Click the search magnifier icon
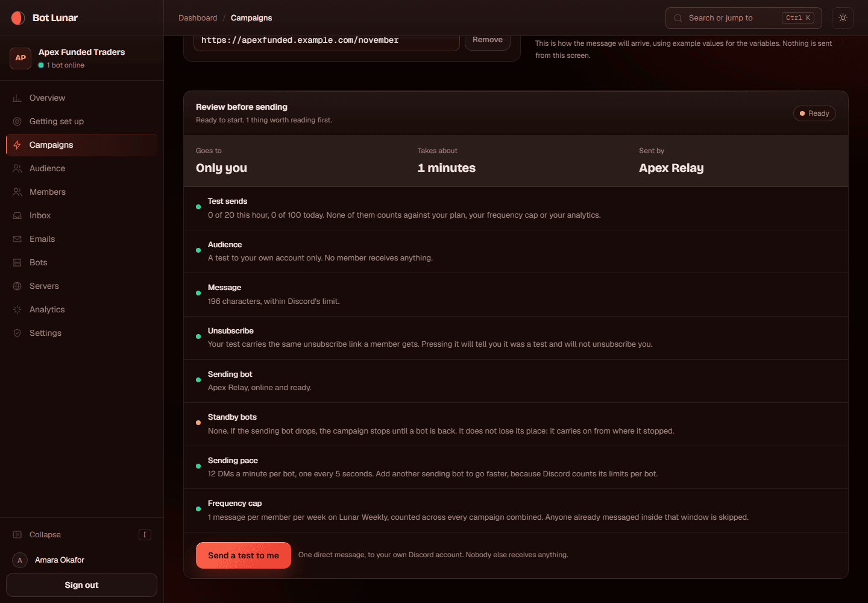 678,18
